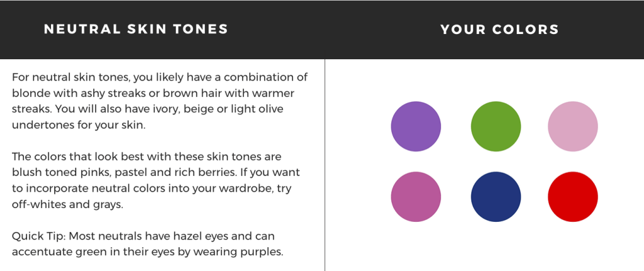Click the 'Your Colors' heading
This screenshot has height=271, width=644.
pyautogui.click(x=500, y=30)
